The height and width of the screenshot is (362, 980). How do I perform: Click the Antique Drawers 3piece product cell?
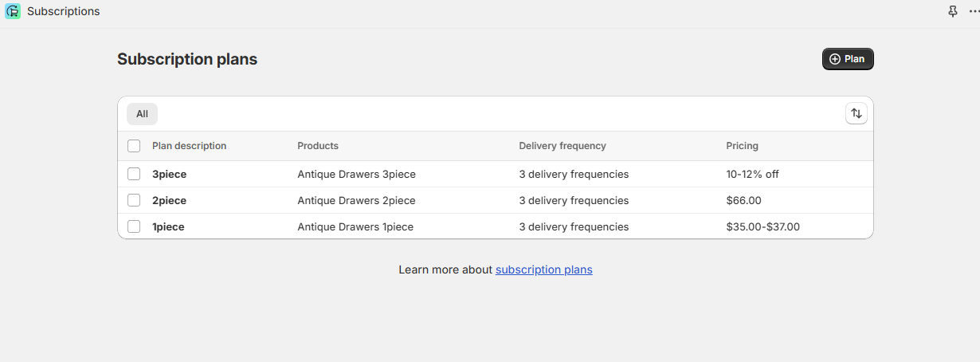point(356,174)
